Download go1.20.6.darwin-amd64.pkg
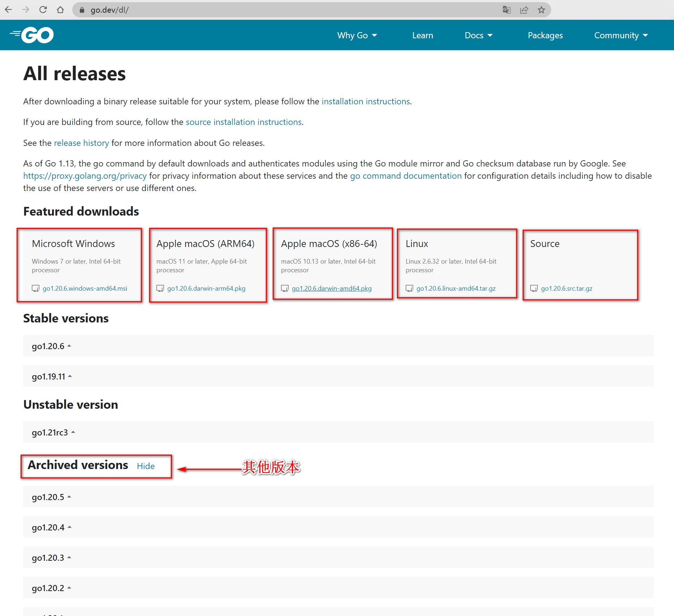The image size is (674, 616). [x=332, y=288]
